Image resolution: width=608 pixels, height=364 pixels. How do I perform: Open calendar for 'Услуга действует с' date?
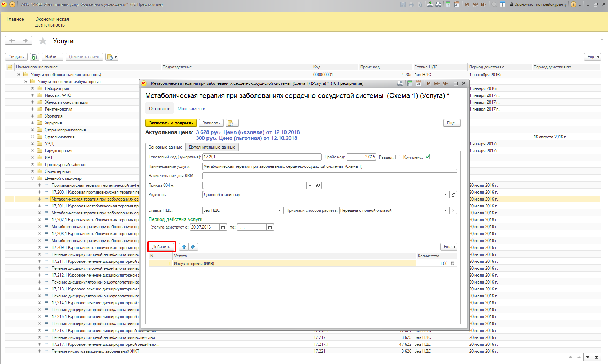coord(223,227)
